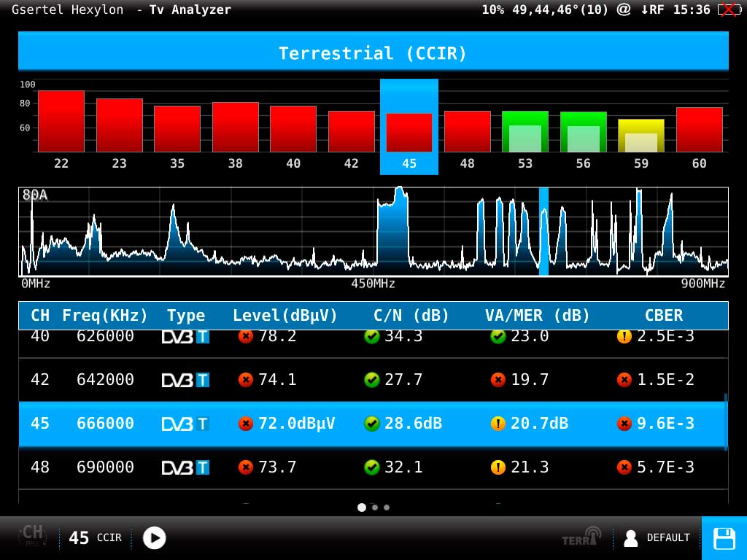Select the green channel 56 bar
This screenshot has width=747, height=560.
click(583, 132)
